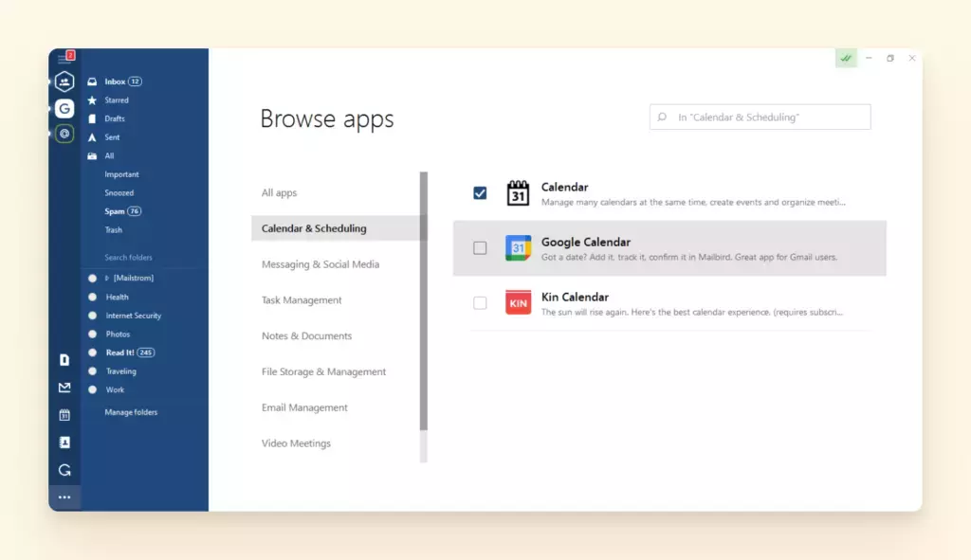Select the Notes & Documents category
The image size is (971, 560).
tap(306, 336)
